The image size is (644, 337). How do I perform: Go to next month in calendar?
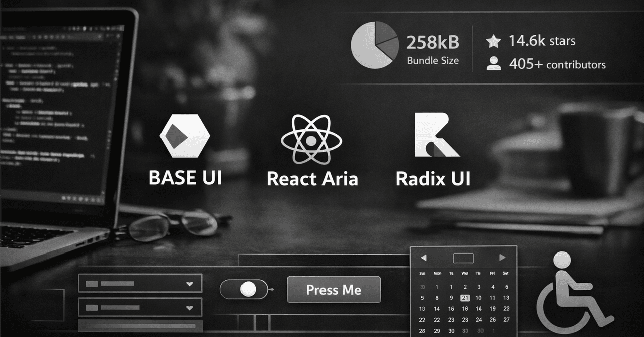[x=502, y=258]
